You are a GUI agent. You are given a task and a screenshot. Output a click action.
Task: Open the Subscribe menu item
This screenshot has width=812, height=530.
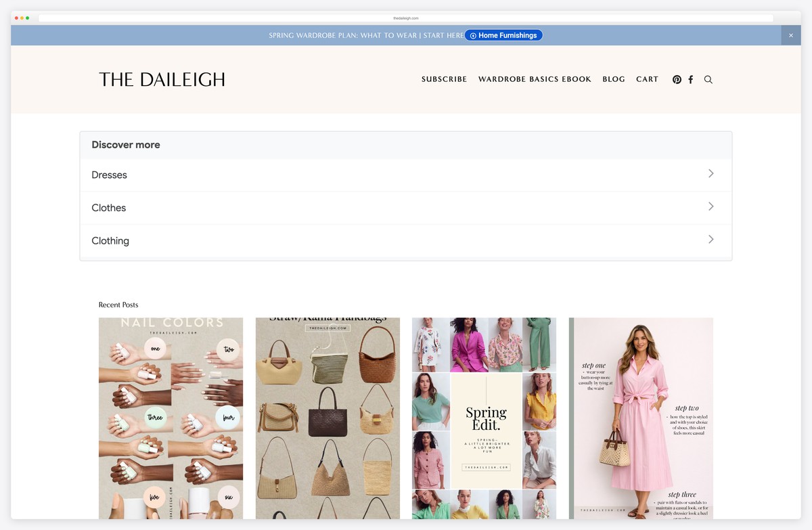click(x=444, y=79)
